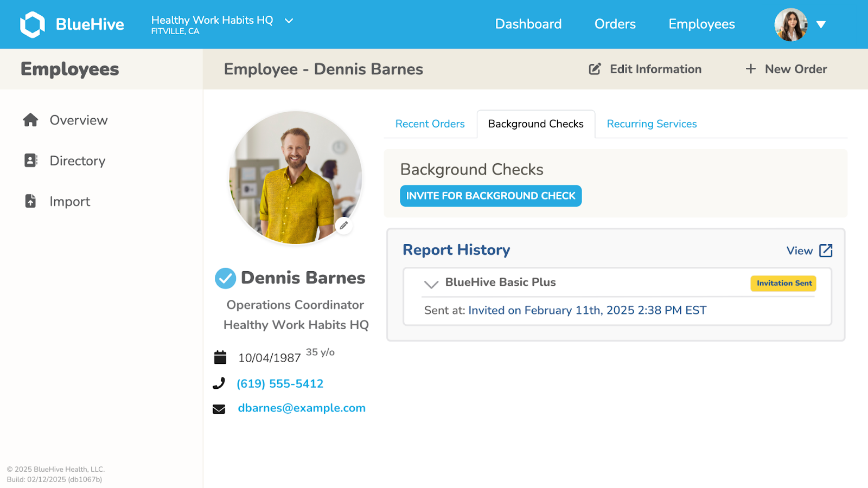Click the BlueHive hexagon logo icon
868x488 pixels.
(x=33, y=24)
